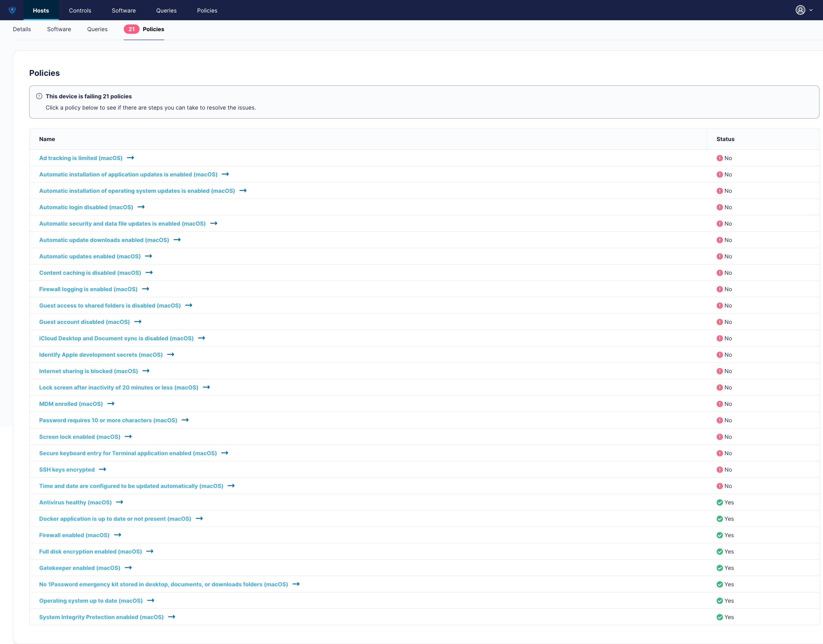Click arrow on iCloud Desktop sync policy
This screenshot has width=823, height=644.
[x=202, y=338]
